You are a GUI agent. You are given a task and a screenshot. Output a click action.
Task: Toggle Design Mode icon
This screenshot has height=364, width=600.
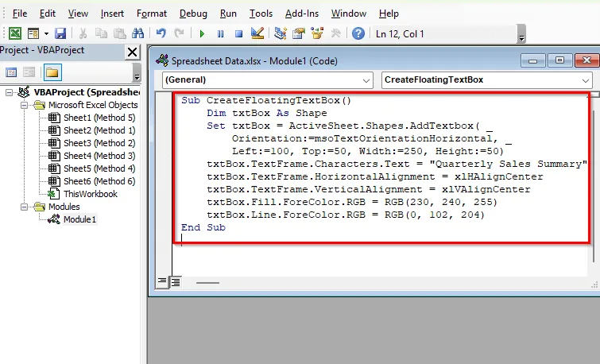[257, 33]
